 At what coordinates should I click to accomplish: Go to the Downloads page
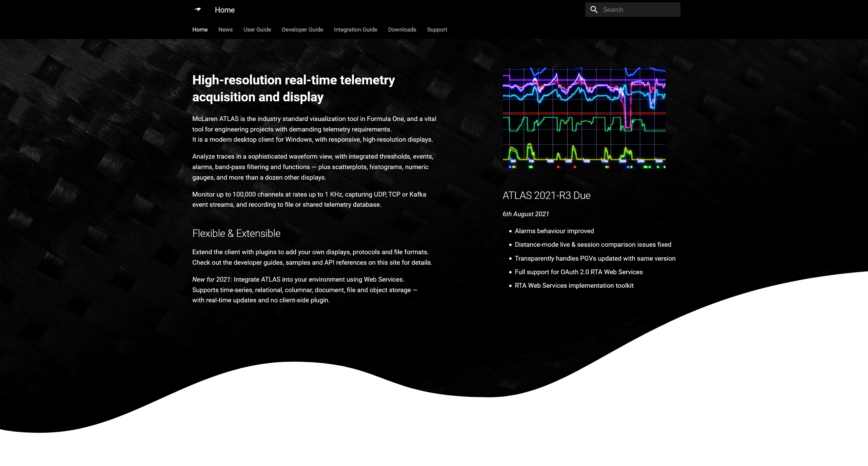pyautogui.click(x=402, y=30)
